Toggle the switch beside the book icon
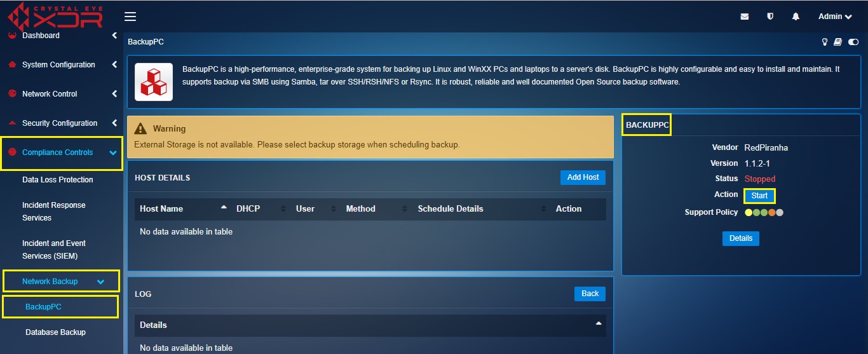 click(853, 42)
